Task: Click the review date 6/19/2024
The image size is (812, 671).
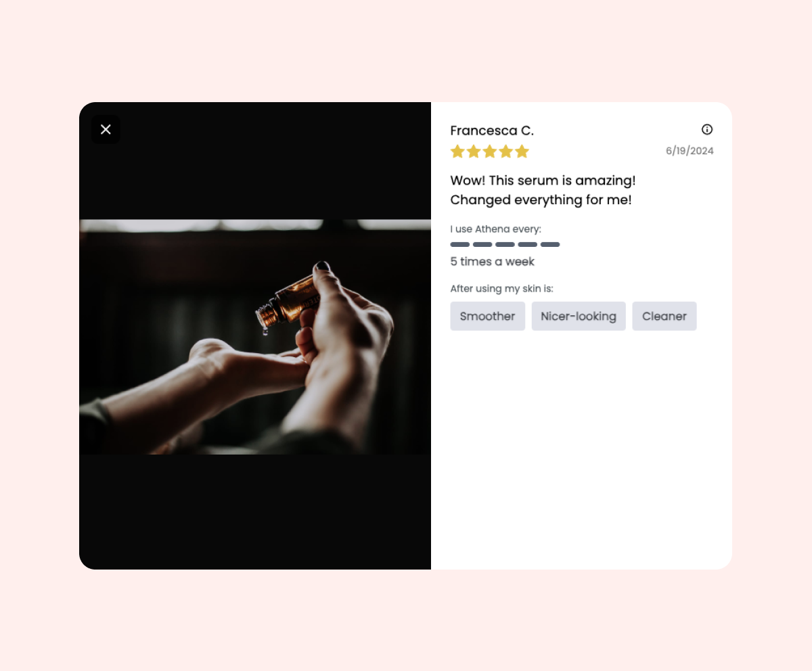Action: [690, 151]
